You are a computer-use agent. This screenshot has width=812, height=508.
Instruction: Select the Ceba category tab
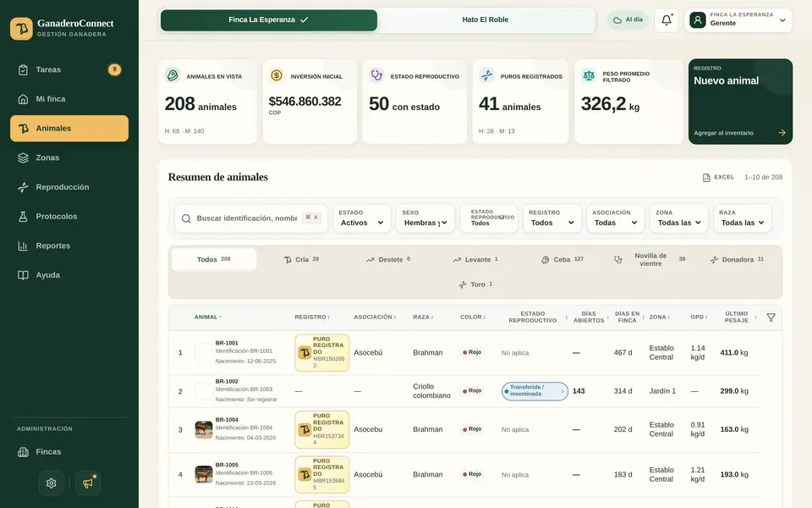562,260
